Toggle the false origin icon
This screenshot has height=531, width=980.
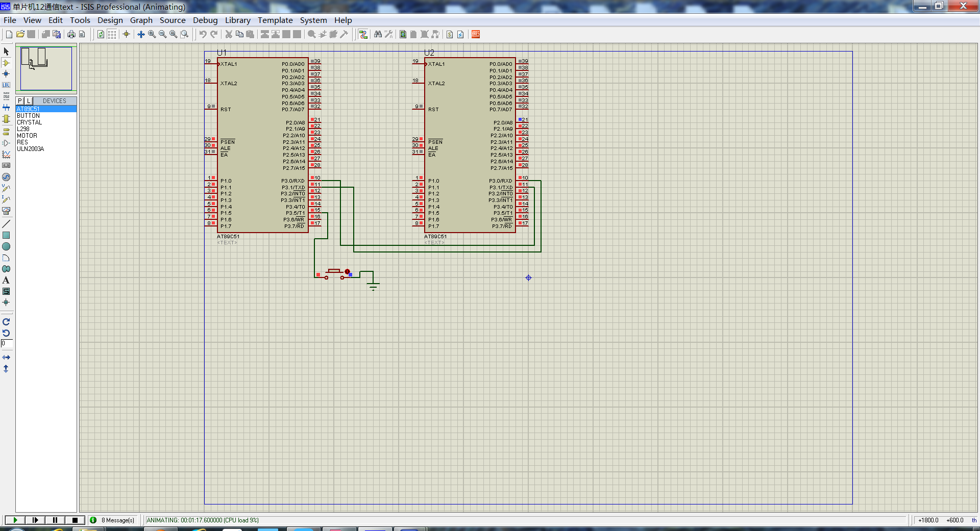click(126, 34)
